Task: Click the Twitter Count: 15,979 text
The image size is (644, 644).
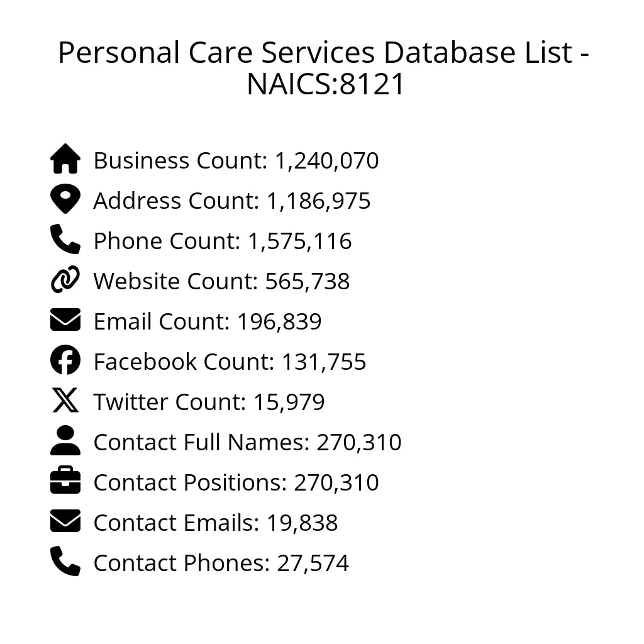Action: click(x=209, y=402)
